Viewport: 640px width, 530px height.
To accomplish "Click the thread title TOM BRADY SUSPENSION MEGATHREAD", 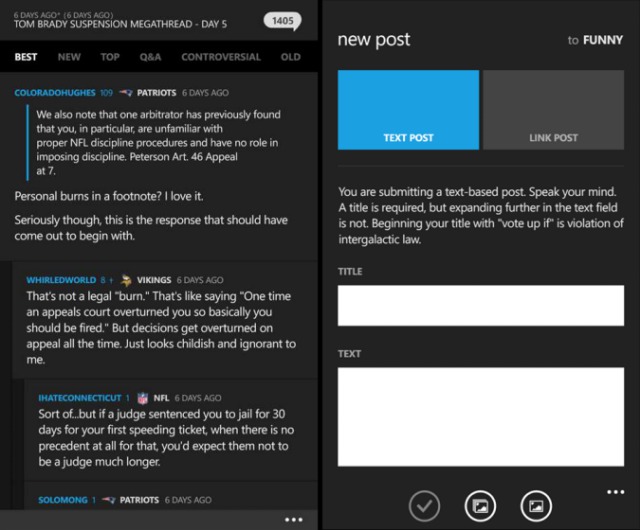I will point(120,24).
